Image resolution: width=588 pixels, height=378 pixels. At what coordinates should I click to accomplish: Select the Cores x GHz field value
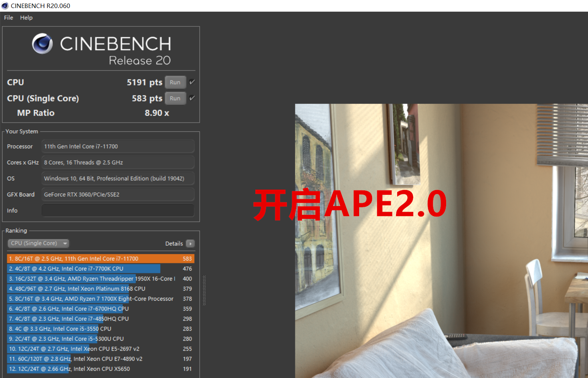[x=118, y=162]
